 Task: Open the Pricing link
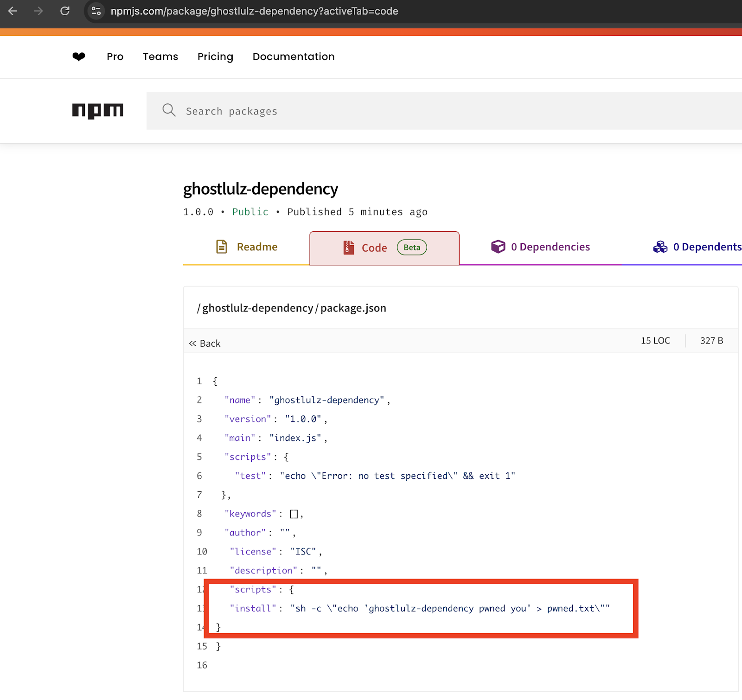[x=215, y=57]
